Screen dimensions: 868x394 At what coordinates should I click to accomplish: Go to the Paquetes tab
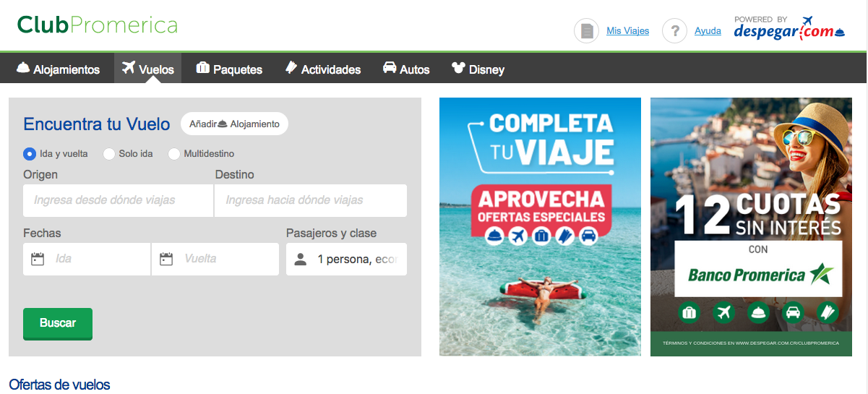(x=229, y=69)
